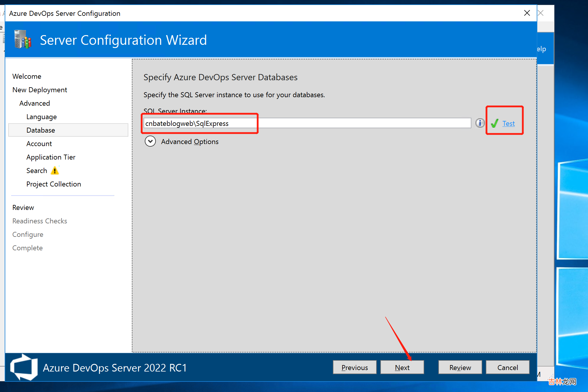
Task: Select New Deployment in navigation
Action: pos(40,90)
